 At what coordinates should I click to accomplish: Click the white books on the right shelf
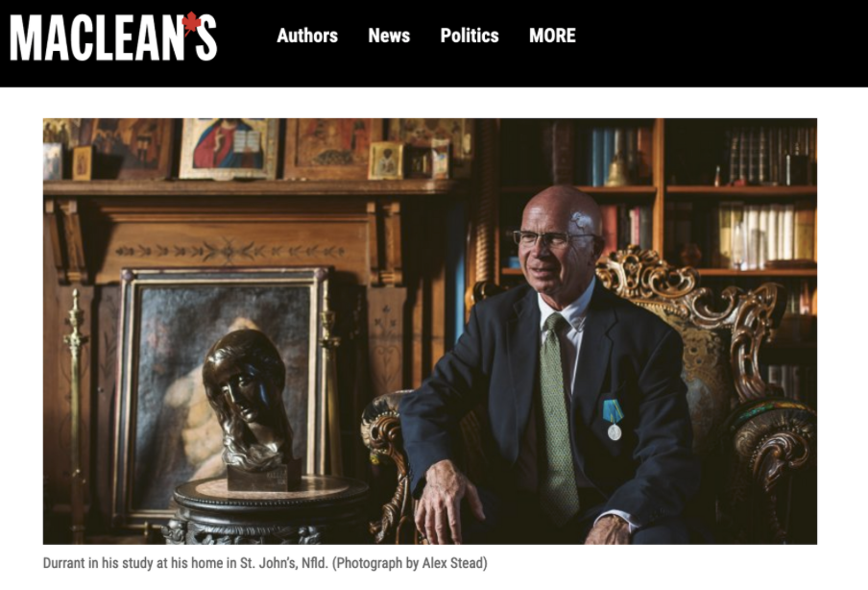[766, 233]
